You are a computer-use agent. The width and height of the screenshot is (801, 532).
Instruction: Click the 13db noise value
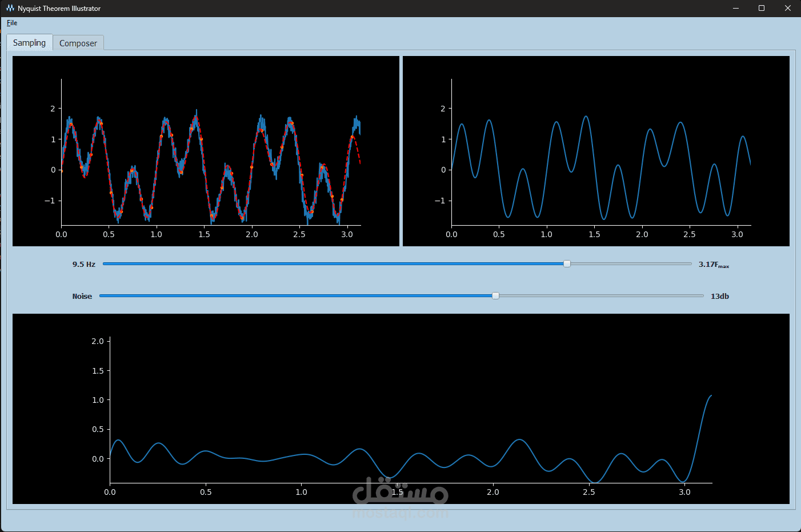click(x=720, y=296)
